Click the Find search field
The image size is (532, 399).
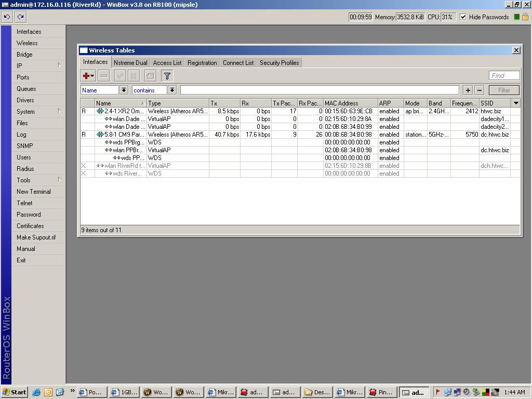(x=504, y=75)
